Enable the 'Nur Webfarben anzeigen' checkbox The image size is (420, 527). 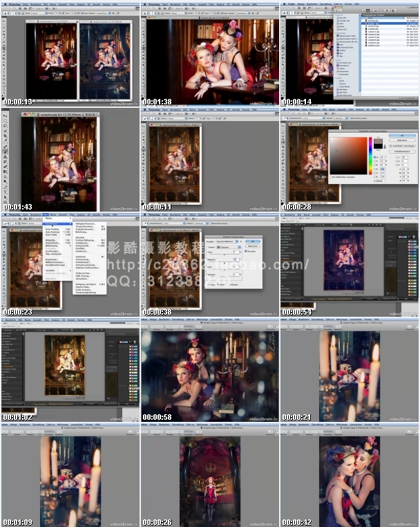(x=331, y=177)
